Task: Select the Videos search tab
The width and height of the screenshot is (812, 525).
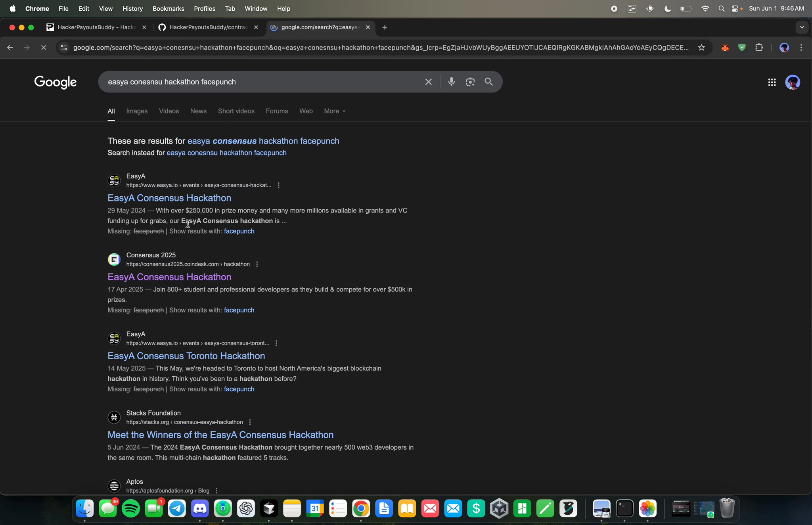Action: (169, 111)
